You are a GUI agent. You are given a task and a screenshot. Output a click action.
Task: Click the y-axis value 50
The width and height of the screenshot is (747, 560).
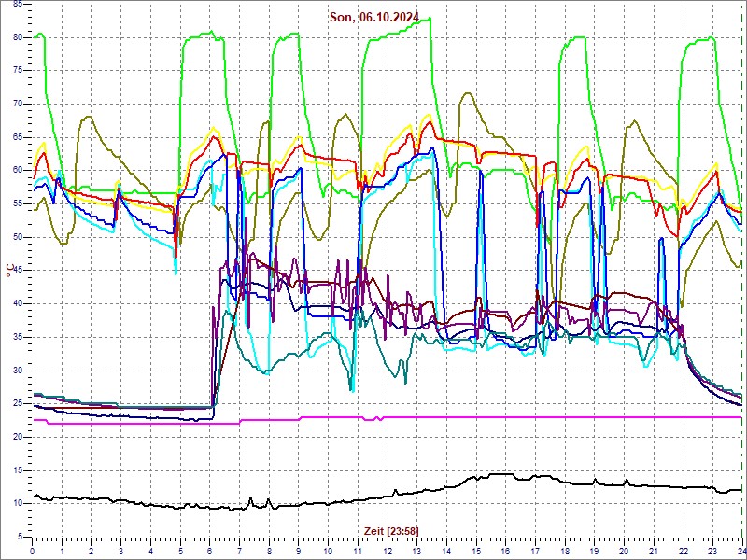click(18, 237)
